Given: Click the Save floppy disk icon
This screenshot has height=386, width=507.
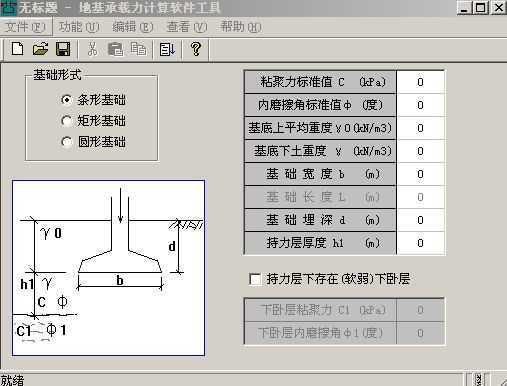Looking at the screenshot, I should 63,49.
